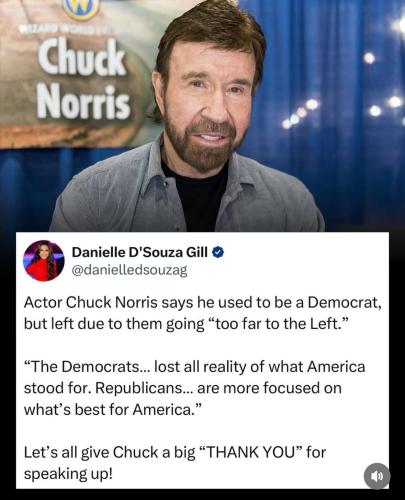Tap the Wizard World logo above the name banner
Screen dimensions: 405x500
pos(82,9)
